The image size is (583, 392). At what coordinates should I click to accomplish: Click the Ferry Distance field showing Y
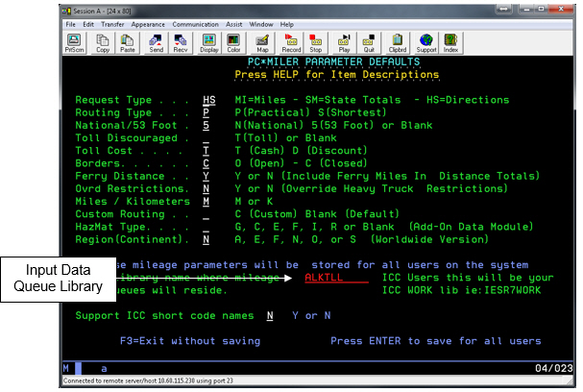[x=206, y=176]
